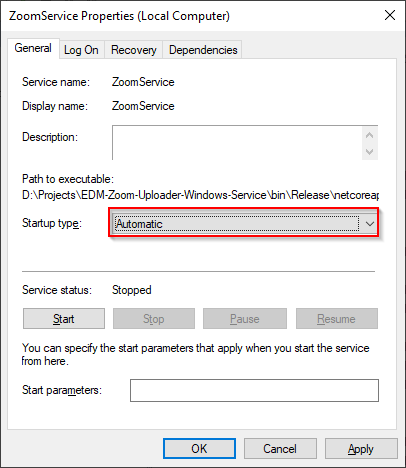Click the disabled Stop button
The height and width of the screenshot is (468, 406).
(154, 319)
